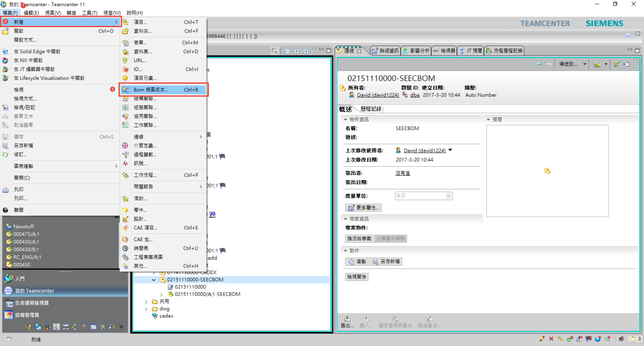Click the 工作流程... menu entry

coord(163,175)
